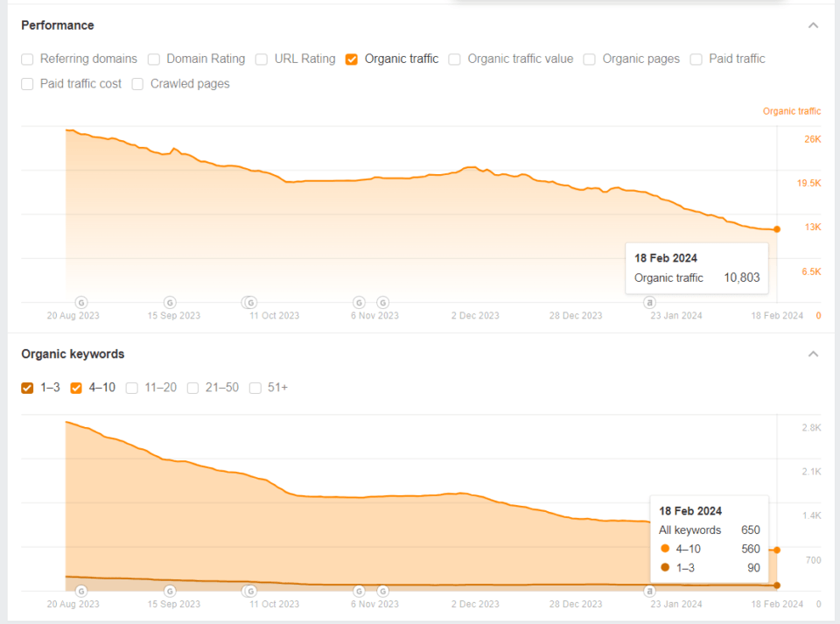Collapse the Performance section chevron
Viewport: 840px width, 624px height.
(x=813, y=25)
